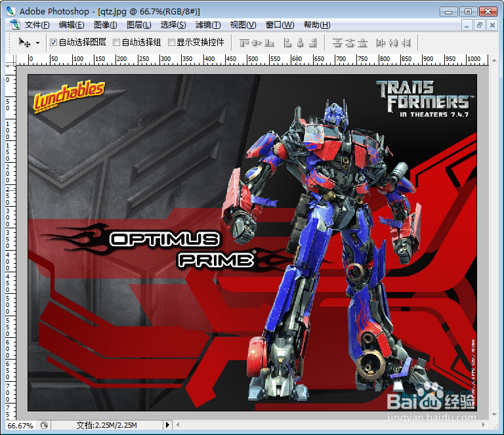This screenshot has height=435, width=504.
Task: Click Align horizontal centers icon
Action: pyautogui.click(x=300, y=43)
